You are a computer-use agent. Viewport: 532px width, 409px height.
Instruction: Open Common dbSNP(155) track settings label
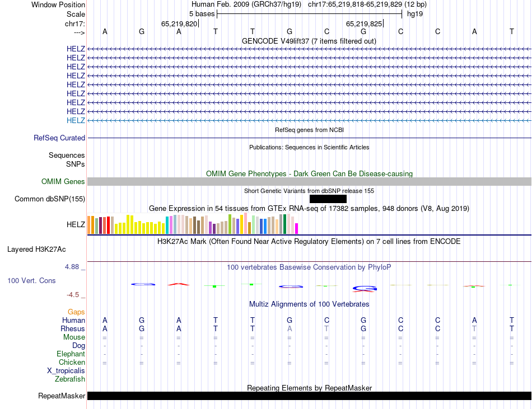[49, 199]
